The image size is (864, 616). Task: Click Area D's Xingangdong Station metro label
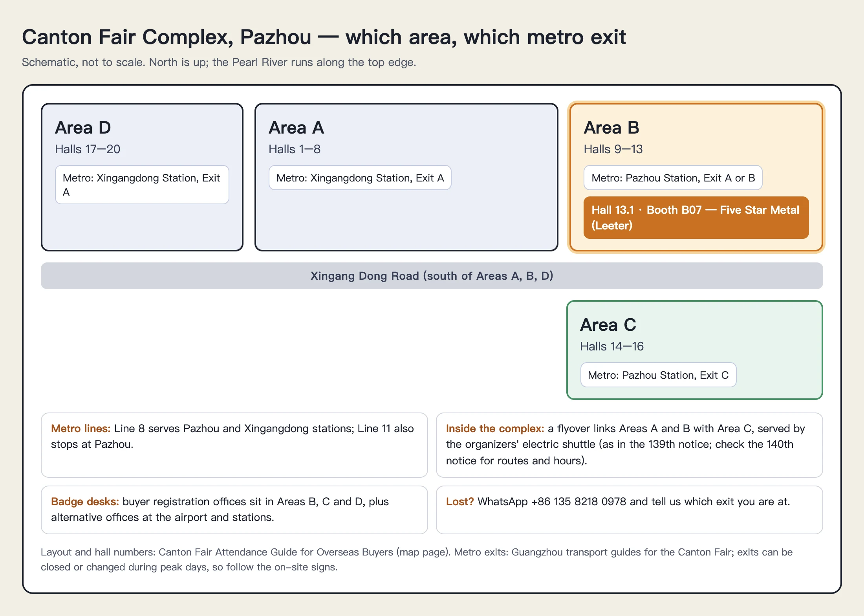142,185
